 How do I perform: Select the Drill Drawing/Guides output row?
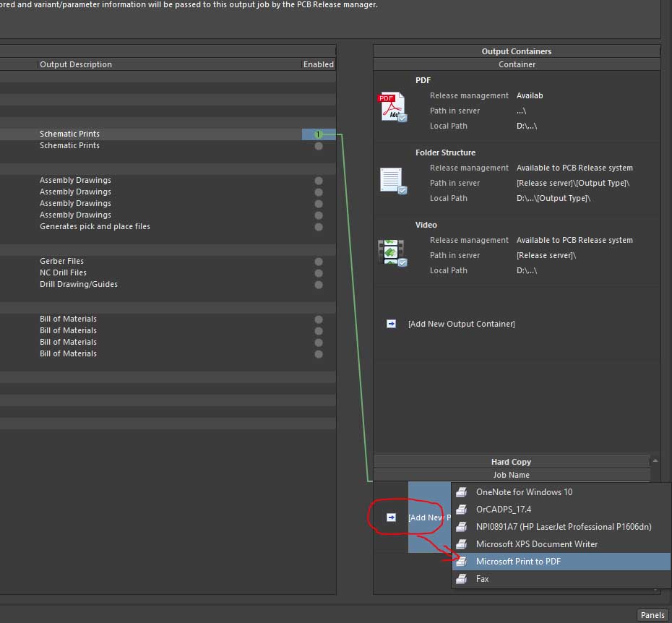(x=79, y=285)
